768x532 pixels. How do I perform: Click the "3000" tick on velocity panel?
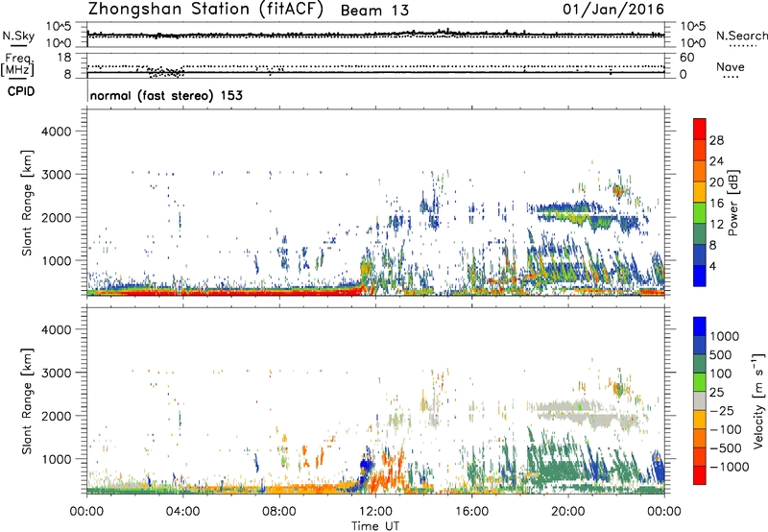(56, 373)
